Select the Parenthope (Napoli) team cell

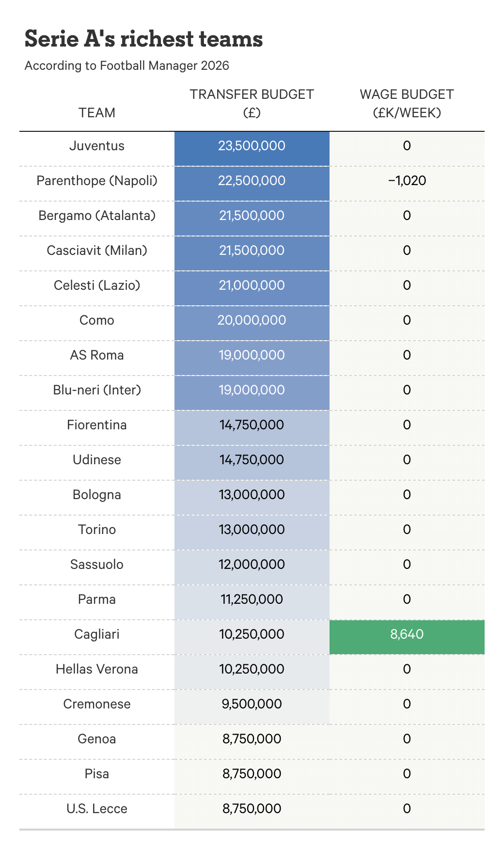point(97,181)
